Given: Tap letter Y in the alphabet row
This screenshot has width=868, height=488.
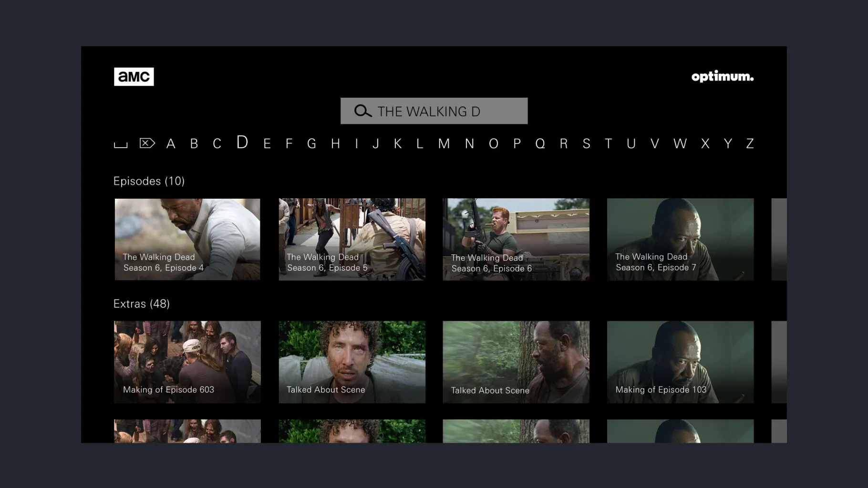Looking at the screenshot, I should coord(728,143).
